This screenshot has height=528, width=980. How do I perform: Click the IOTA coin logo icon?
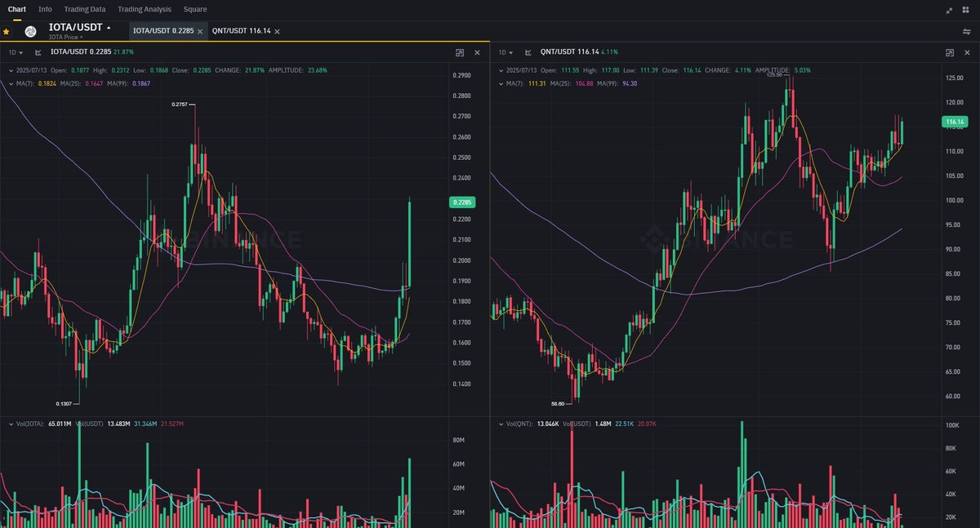pos(30,31)
